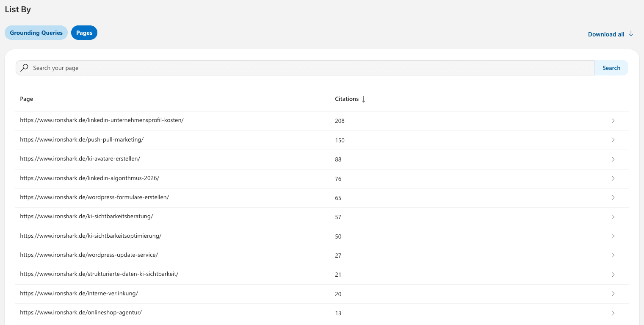Expand the ki-avatare-erstellen row chevron
644x325 pixels.
click(x=613, y=159)
